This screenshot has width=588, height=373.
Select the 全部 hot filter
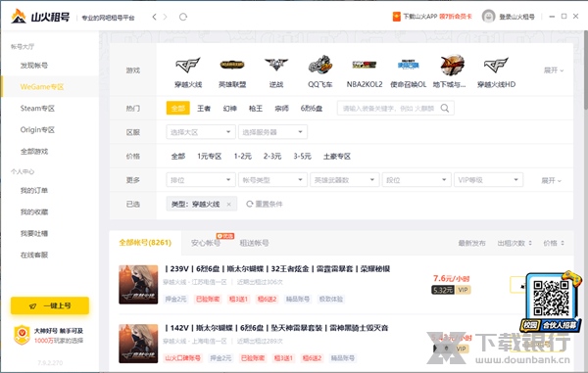(x=178, y=109)
